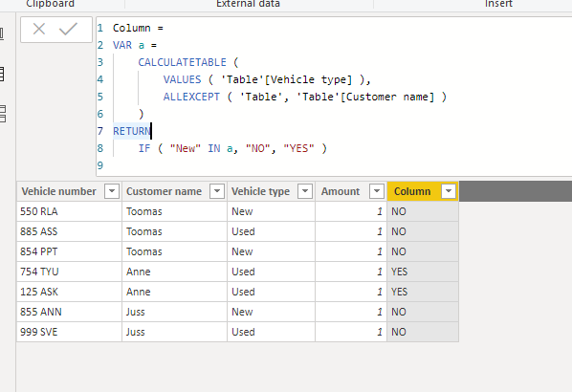Click Toomas in the 885 ASS row
This screenshot has width=572, height=392.
(174, 231)
